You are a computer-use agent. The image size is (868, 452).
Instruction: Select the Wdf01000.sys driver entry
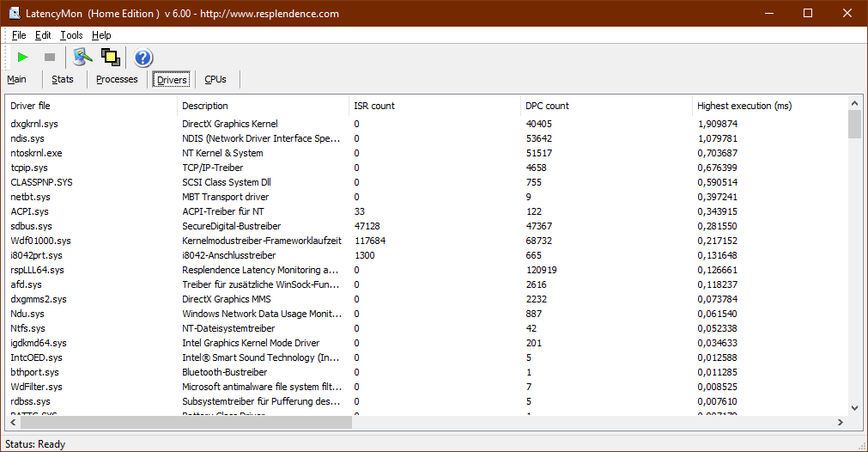pyautogui.click(x=40, y=241)
